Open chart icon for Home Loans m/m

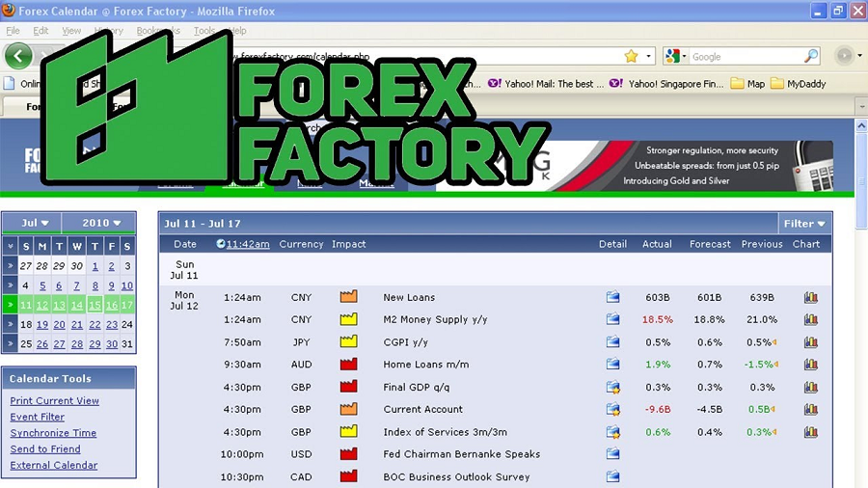(810, 364)
